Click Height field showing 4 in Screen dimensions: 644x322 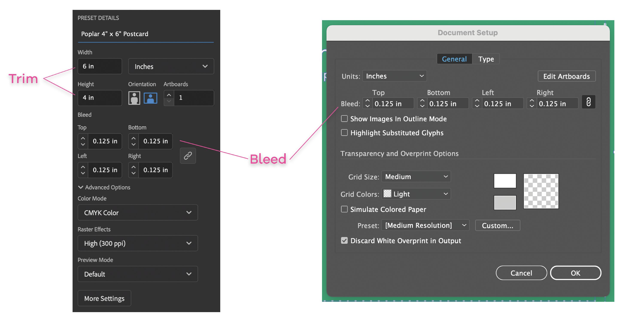[x=100, y=98]
